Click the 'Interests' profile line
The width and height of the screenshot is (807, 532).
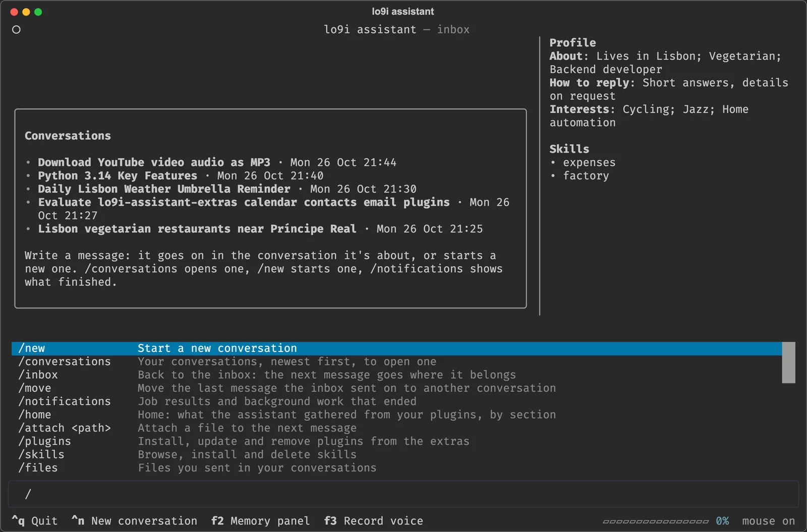pyautogui.click(x=649, y=116)
